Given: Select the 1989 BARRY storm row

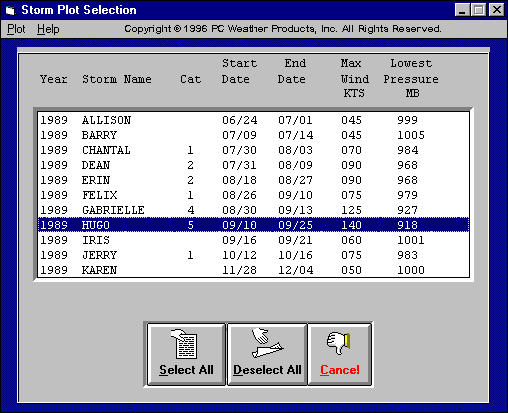Looking at the screenshot, I should [x=253, y=135].
